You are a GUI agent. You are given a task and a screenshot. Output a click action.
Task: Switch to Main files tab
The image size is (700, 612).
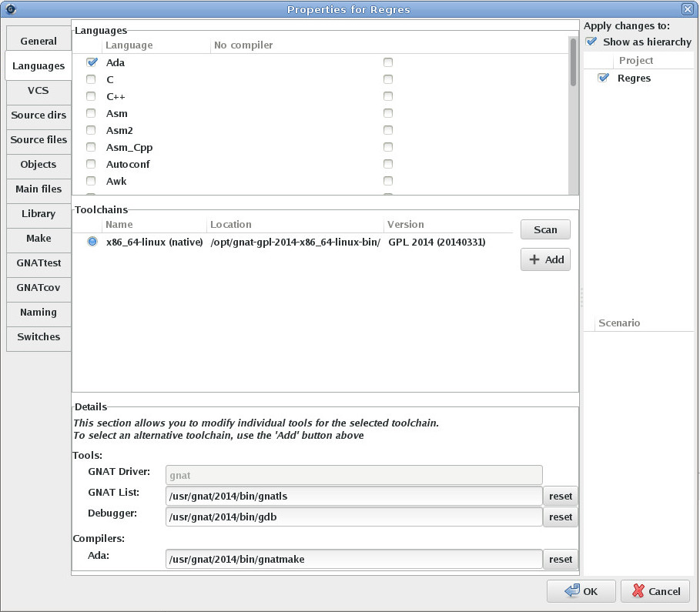click(39, 189)
